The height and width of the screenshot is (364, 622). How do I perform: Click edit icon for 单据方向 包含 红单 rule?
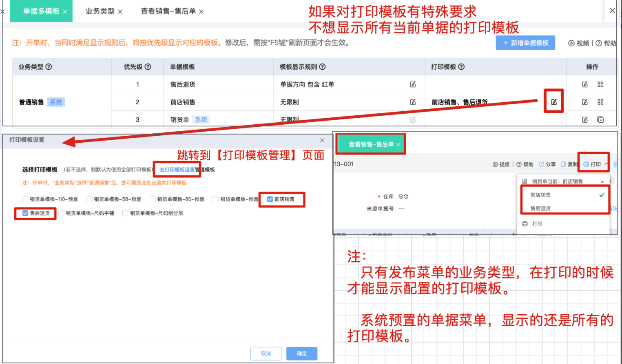pyautogui.click(x=413, y=84)
